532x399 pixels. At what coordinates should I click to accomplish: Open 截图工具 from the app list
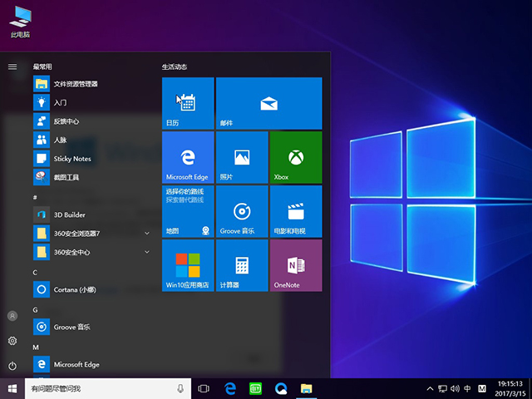tap(66, 177)
